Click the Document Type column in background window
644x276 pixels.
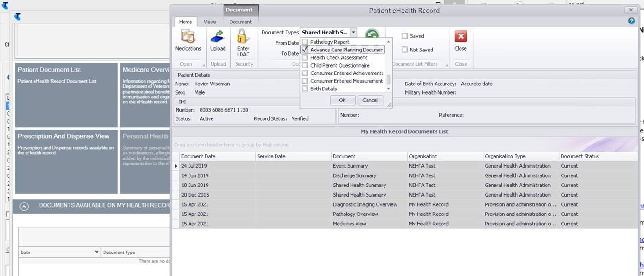135,252
